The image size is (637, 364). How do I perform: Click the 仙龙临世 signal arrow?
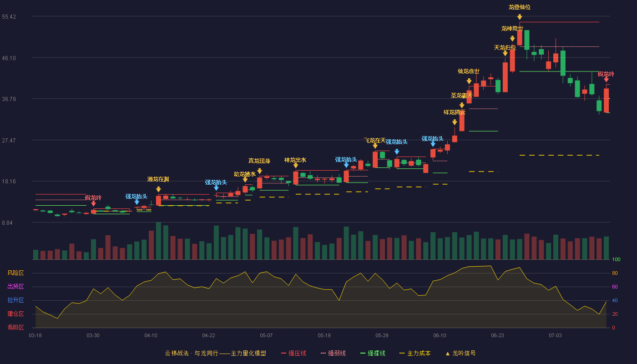tap(469, 81)
